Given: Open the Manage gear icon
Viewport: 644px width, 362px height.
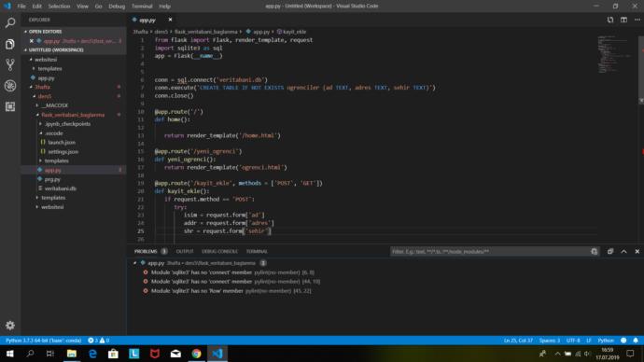Looking at the screenshot, I should (x=10, y=326).
